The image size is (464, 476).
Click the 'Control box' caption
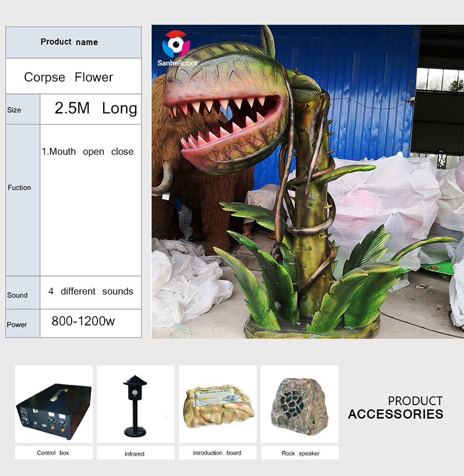pyautogui.click(x=53, y=453)
